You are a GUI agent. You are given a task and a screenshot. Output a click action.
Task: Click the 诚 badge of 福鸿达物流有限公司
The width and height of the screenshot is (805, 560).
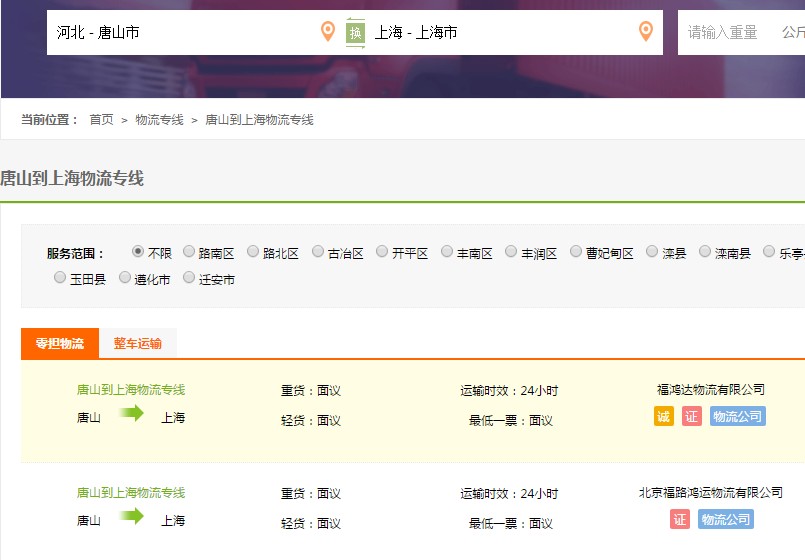coord(663,416)
